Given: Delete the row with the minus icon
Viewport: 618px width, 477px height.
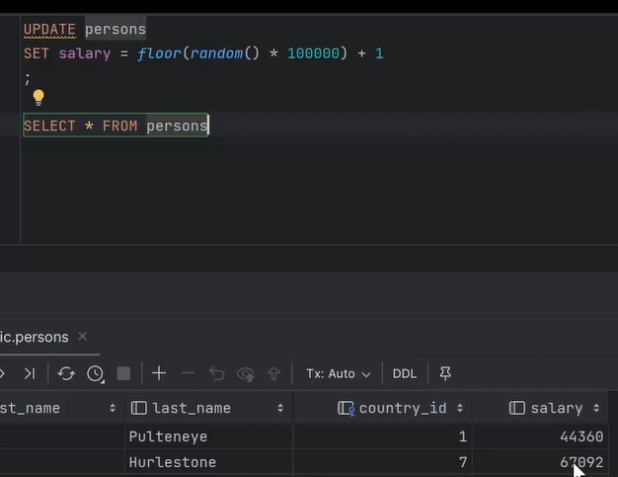Looking at the screenshot, I should pos(187,373).
